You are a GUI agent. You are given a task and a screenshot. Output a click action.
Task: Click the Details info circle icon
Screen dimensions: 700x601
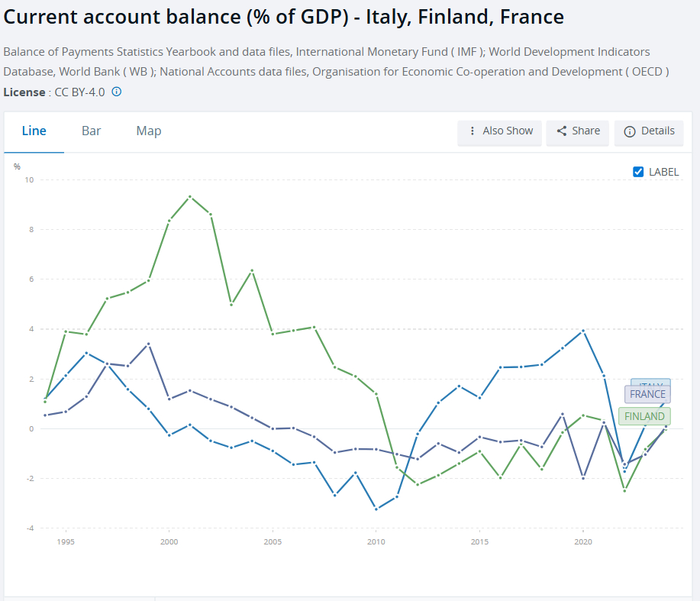coord(630,131)
